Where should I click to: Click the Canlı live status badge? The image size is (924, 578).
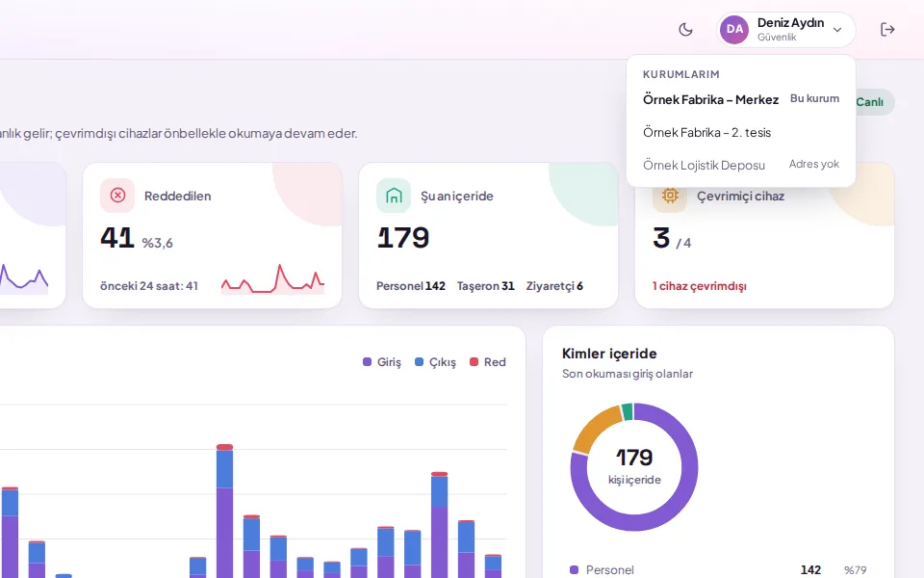875,102
